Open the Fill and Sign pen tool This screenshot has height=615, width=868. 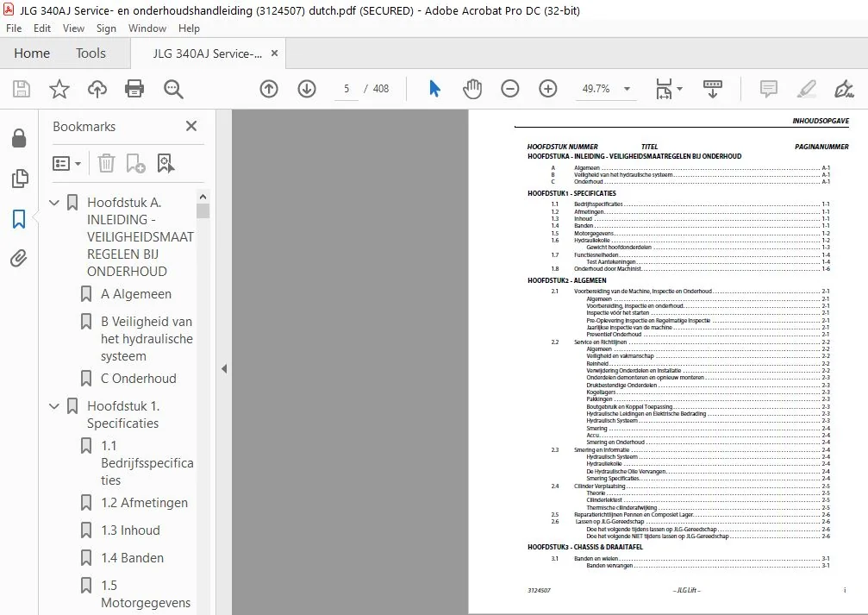click(844, 89)
